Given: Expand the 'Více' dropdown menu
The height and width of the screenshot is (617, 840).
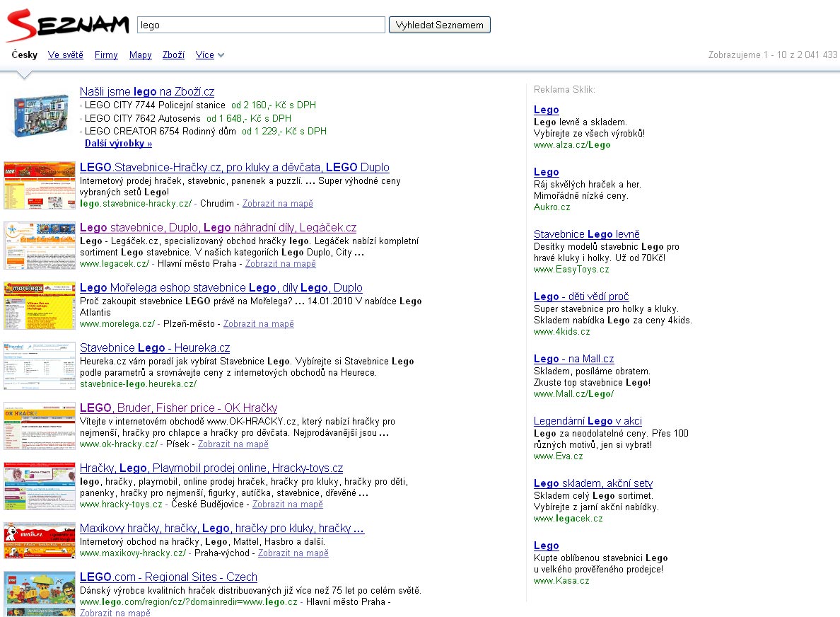Looking at the screenshot, I should [x=209, y=54].
